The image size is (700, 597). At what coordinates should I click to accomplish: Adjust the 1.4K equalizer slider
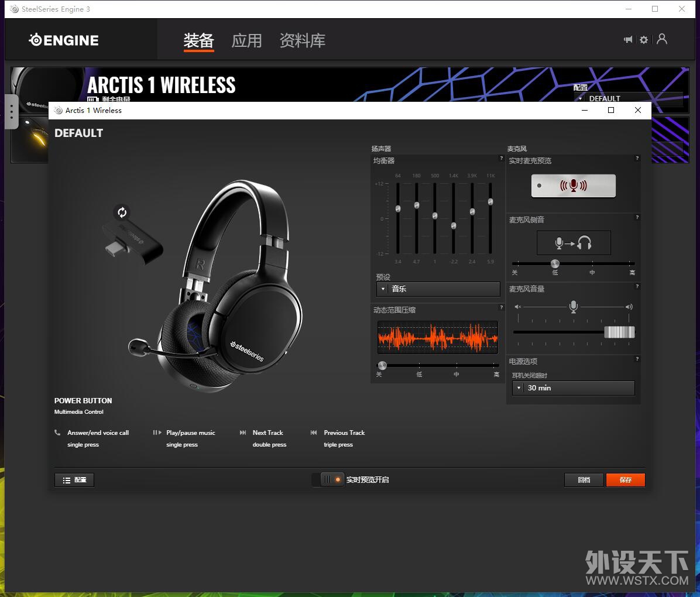(x=454, y=226)
